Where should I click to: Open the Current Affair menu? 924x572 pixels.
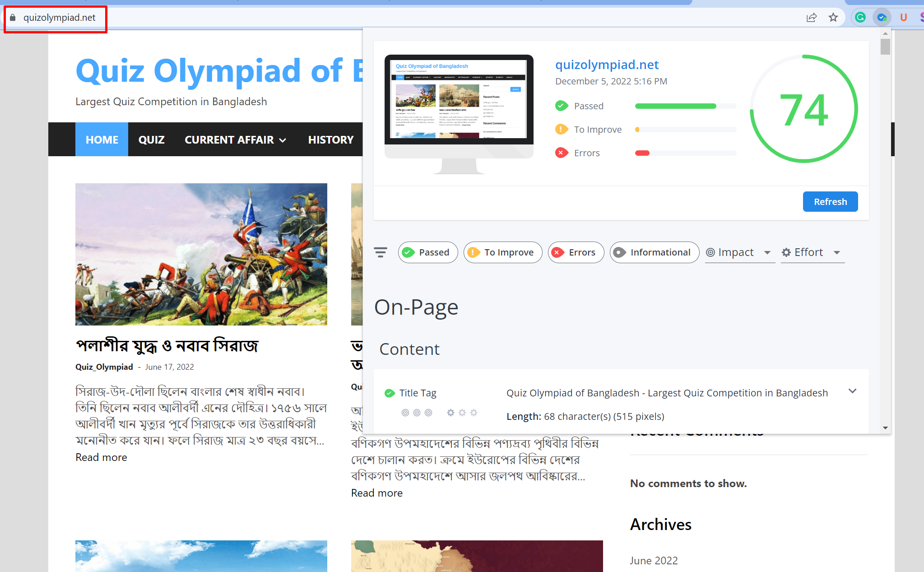tap(235, 140)
